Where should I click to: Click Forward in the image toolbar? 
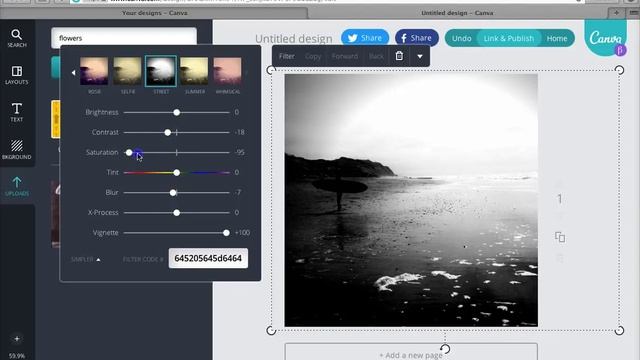pyautogui.click(x=344, y=56)
